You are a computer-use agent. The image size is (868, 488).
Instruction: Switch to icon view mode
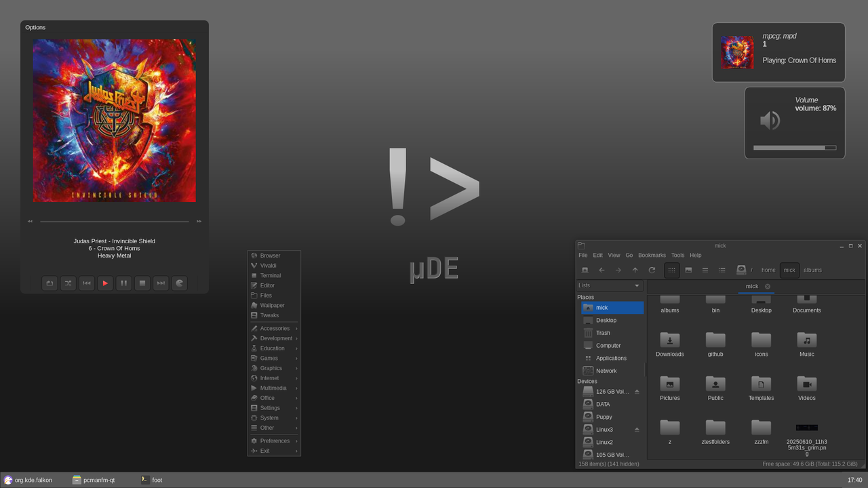pos(672,270)
